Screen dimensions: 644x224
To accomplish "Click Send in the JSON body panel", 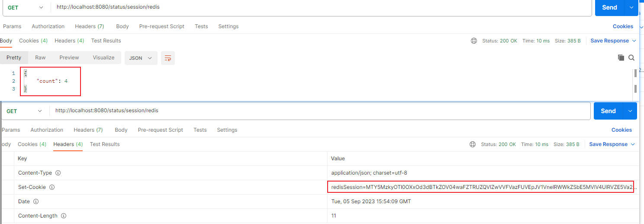I will 609,7.
